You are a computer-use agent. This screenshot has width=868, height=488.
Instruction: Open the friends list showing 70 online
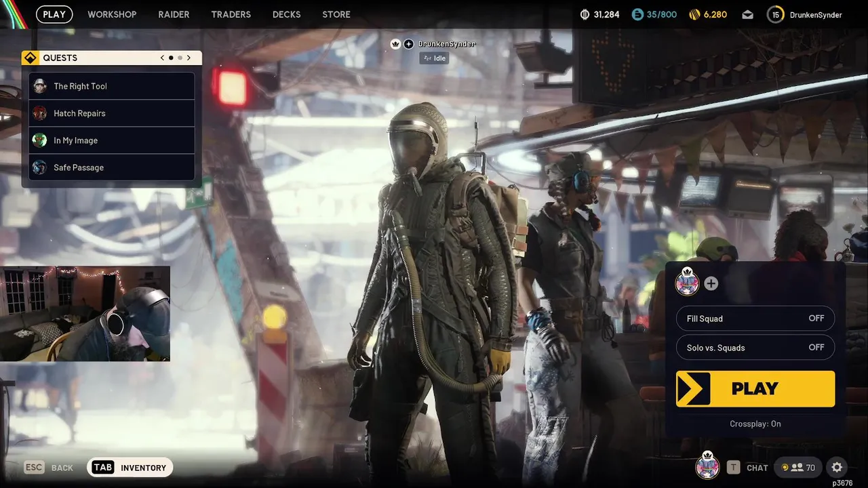click(x=798, y=467)
